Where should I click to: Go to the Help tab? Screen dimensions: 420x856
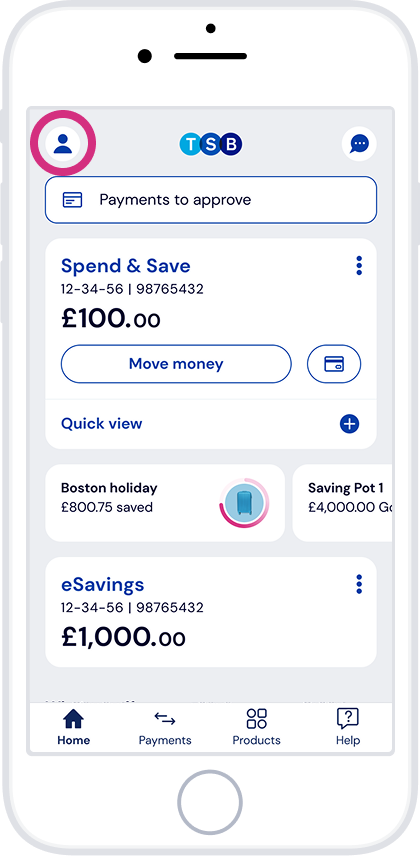pos(348,728)
